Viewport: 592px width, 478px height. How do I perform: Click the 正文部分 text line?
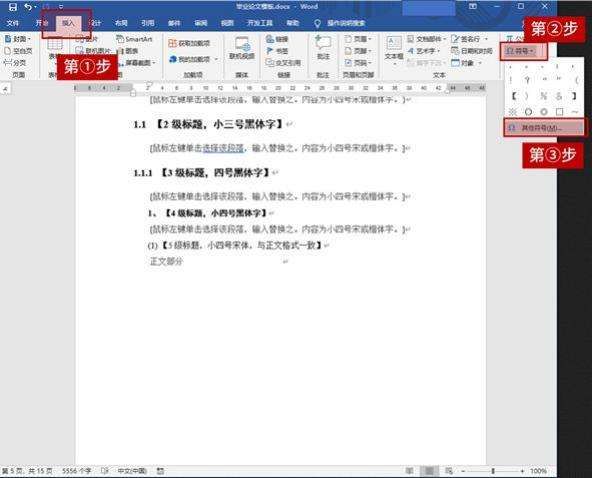tap(166, 261)
